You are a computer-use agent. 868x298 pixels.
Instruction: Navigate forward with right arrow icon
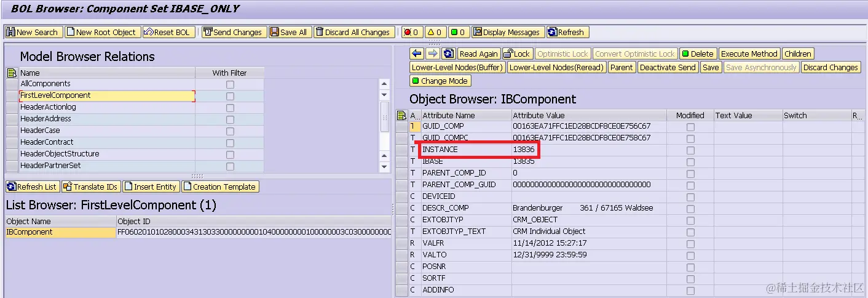click(x=433, y=54)
